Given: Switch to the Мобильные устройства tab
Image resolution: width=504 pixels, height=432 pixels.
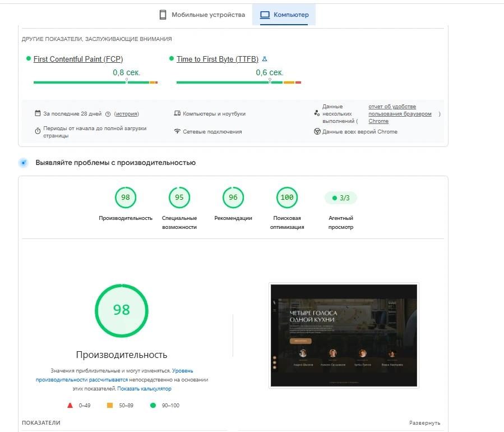Looking at the screenshot, I should click(202, 15).
